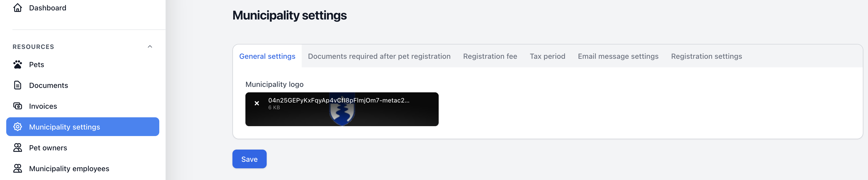Remove the uploaded logo with X icon
The image size is (868, 180).
point(257,103)
